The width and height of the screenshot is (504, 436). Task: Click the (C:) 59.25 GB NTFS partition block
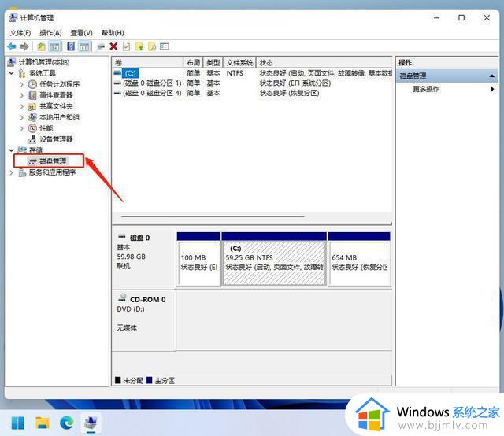[x=274, y=259]
